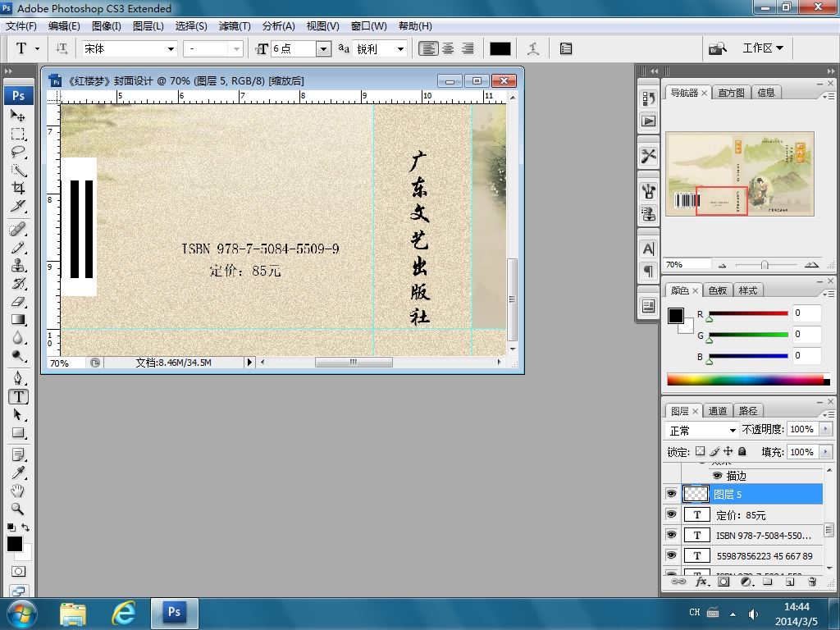840x630 pixels.
Task: Select the Eraser tool
Action: coord(18,302)
